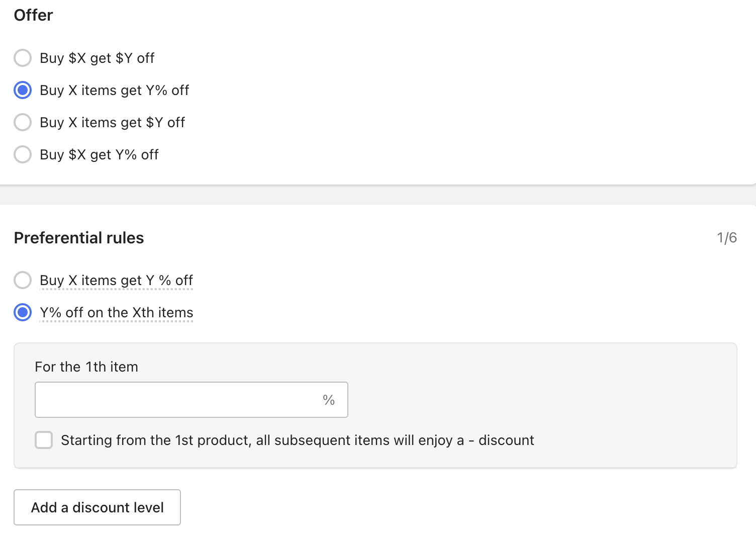Image resolution: width=756 pixels, height=537 pixels.
Task: Click the "Preferential rules" section heading
Action: 79,238
